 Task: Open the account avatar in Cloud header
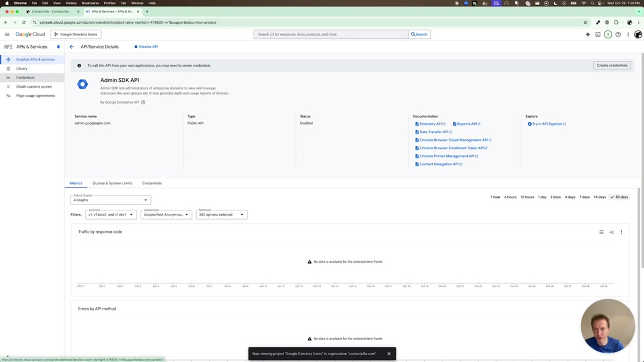point(638,35)
